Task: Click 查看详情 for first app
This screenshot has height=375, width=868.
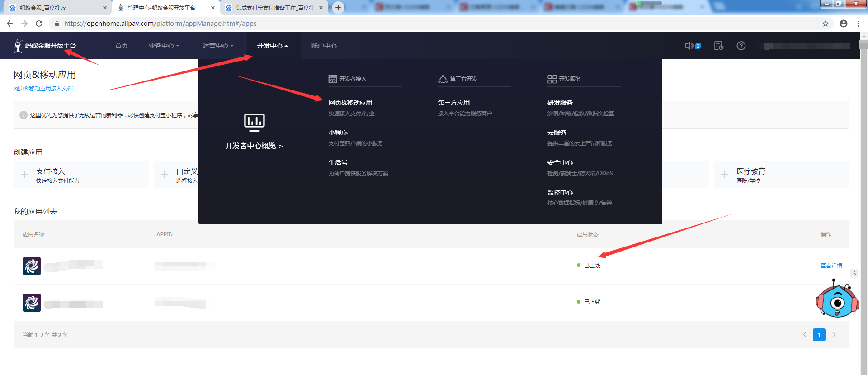Action: coord(831,266)
